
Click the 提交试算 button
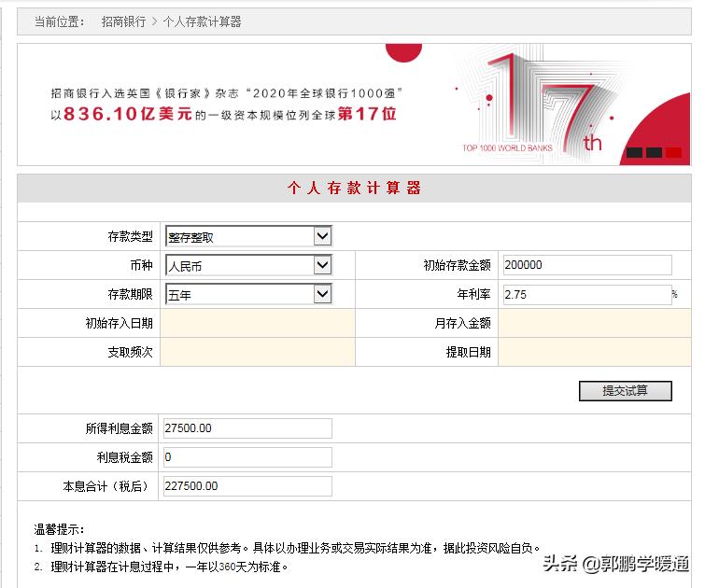click(x=626, y=391)
